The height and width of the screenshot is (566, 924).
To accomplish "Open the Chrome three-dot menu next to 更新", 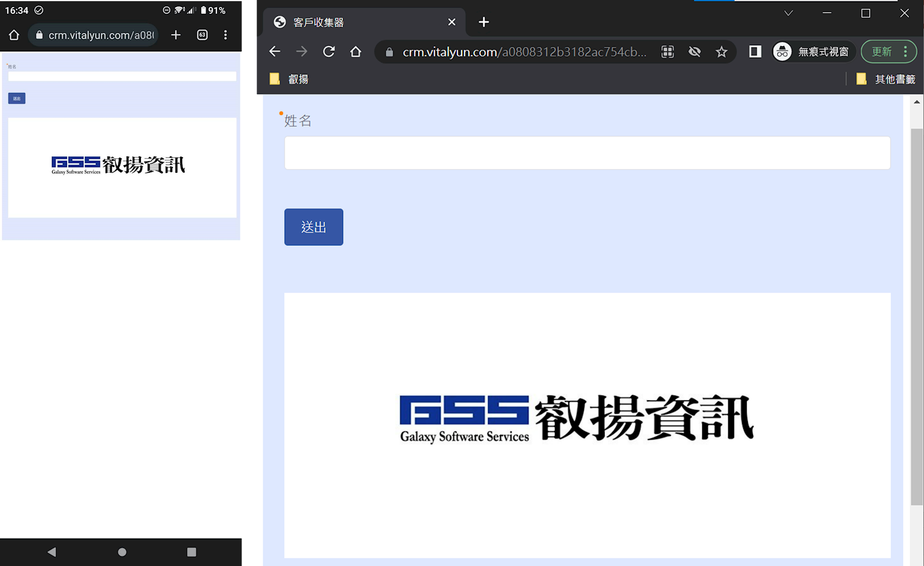I will point(906,51).
